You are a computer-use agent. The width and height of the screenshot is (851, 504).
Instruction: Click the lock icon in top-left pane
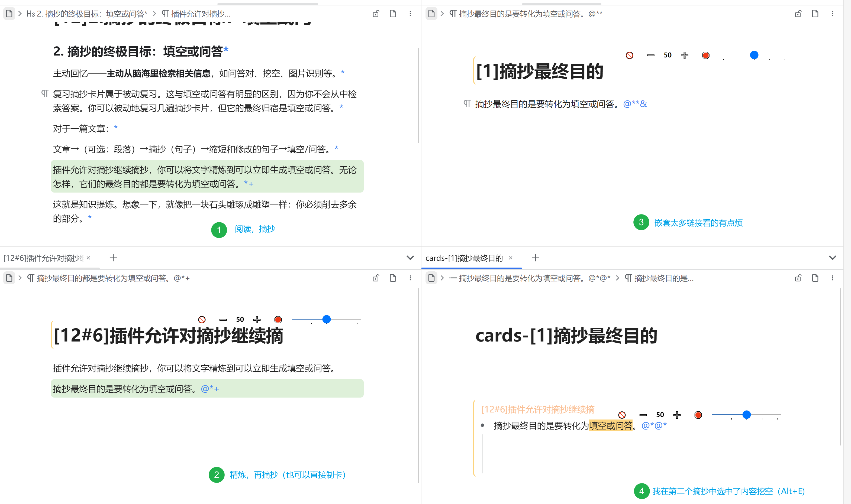[x=376, y=14]
